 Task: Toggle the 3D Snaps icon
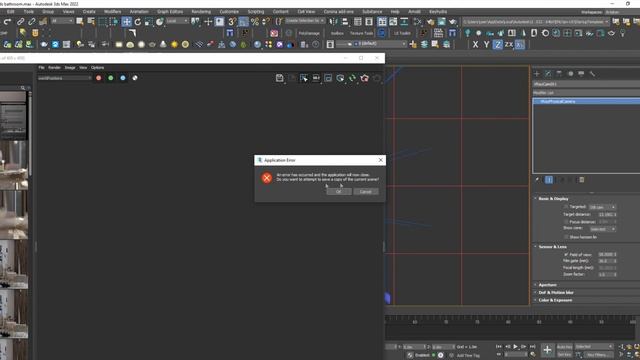232,22
